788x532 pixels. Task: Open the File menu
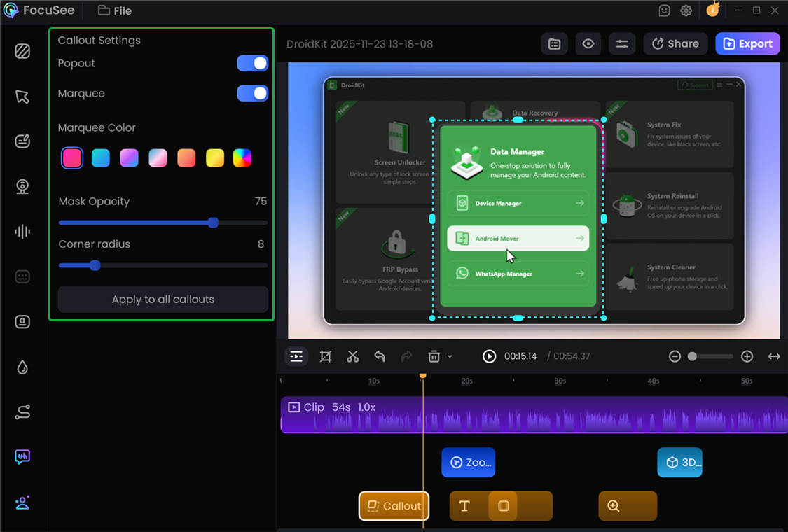115,10
